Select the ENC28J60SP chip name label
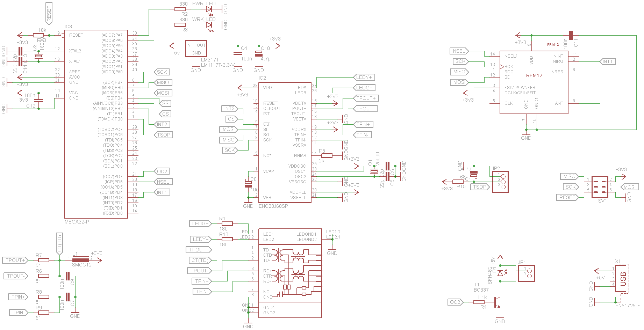 [x=273, y=206]
